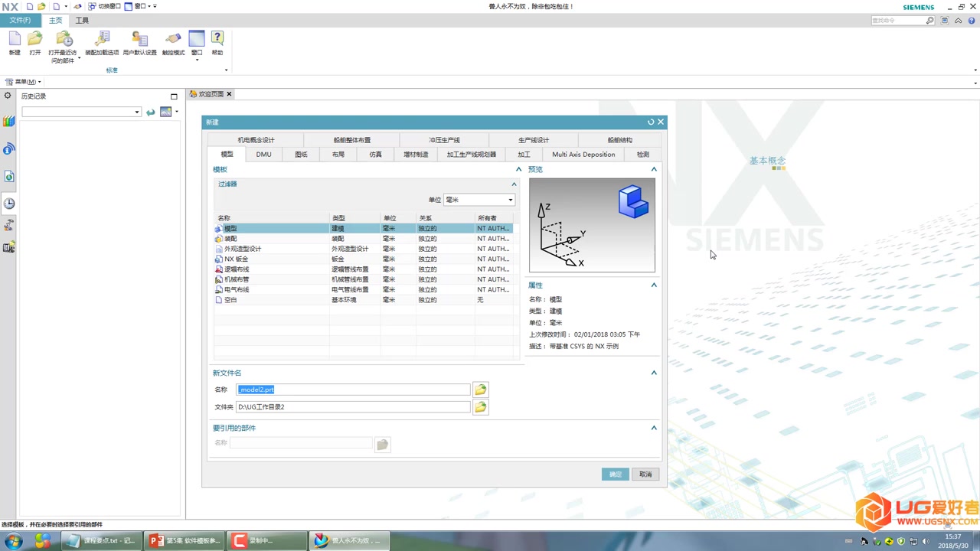Switch to the 增材制造 tab
The image size is (980, 551).
[x=416, y=155]
